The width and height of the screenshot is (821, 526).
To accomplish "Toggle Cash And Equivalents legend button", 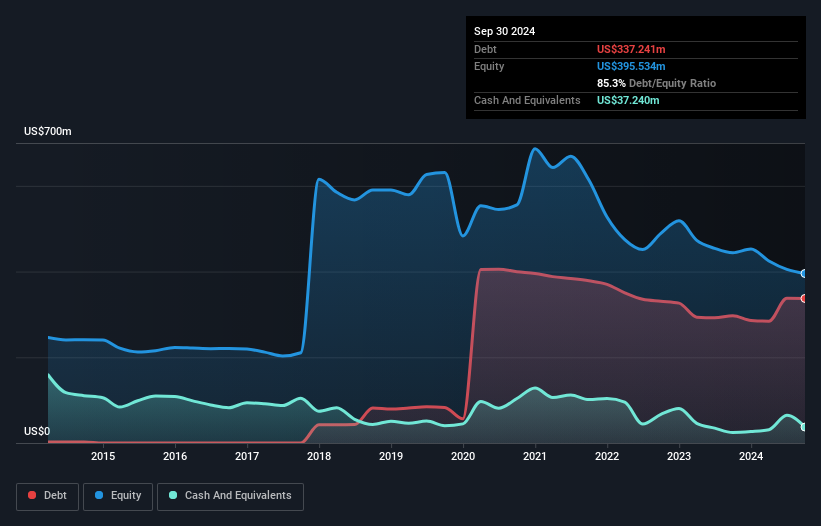I will [230, 496].
